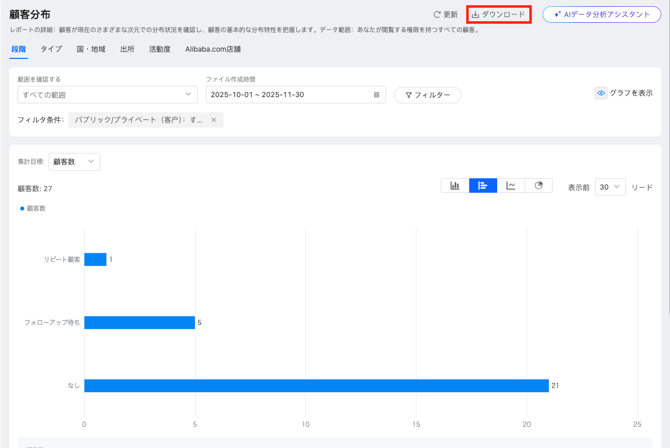The image size is (670, 448).
Task: Switch to vertical bar chart view
Action: click(x=455, y=186)
